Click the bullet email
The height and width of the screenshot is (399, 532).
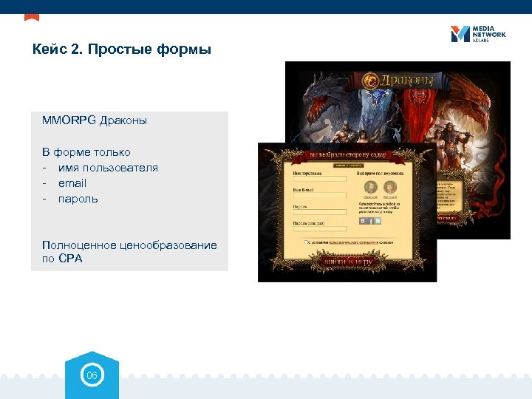pos(72,183)
